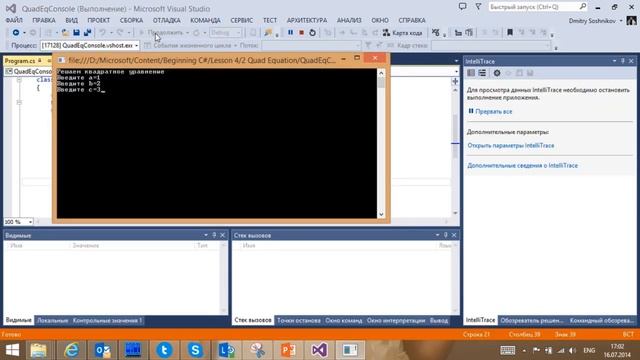Switch to the Локальные tab
The image size is (640, 360).
coord(52,320)
